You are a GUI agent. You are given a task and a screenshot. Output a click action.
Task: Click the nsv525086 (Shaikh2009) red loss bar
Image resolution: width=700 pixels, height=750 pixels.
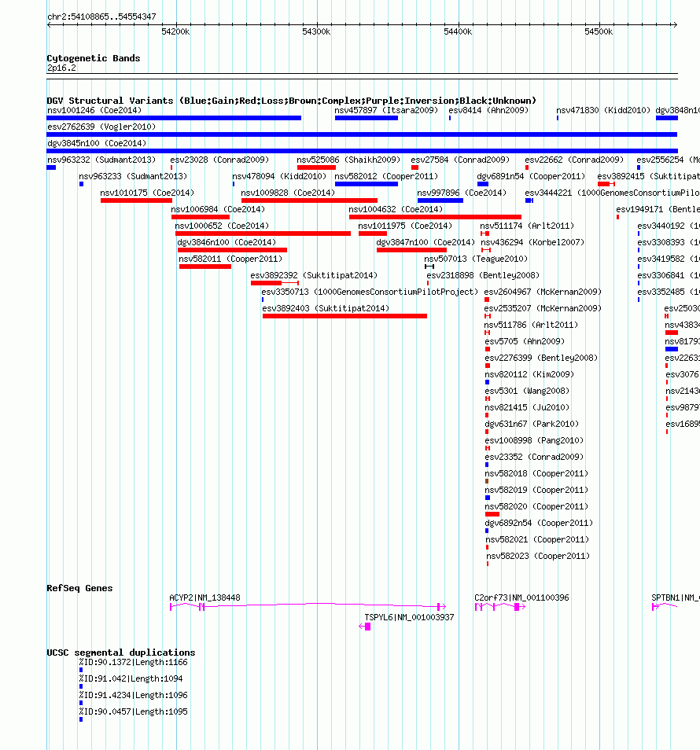[316, 167]
